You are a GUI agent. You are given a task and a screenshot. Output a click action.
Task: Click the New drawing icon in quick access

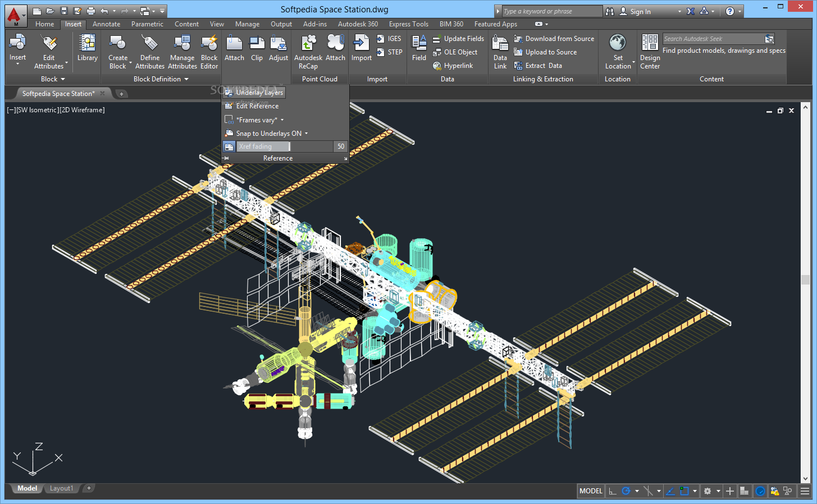pos(37,11)
